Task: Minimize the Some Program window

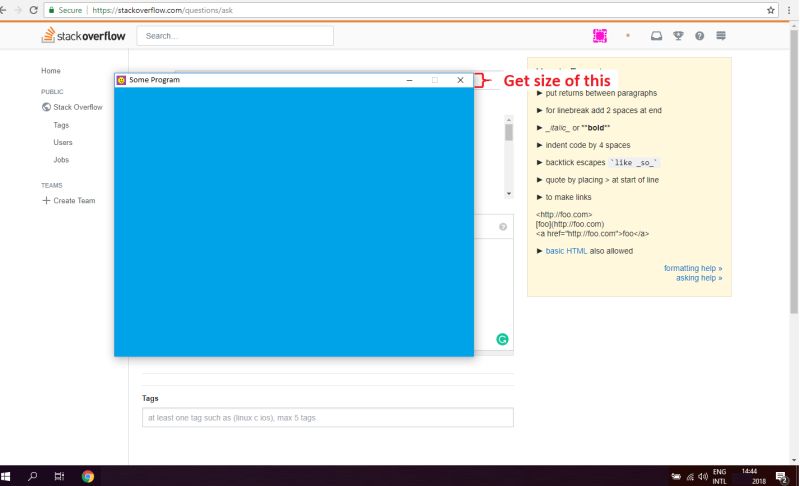Action: coord(409,80)
